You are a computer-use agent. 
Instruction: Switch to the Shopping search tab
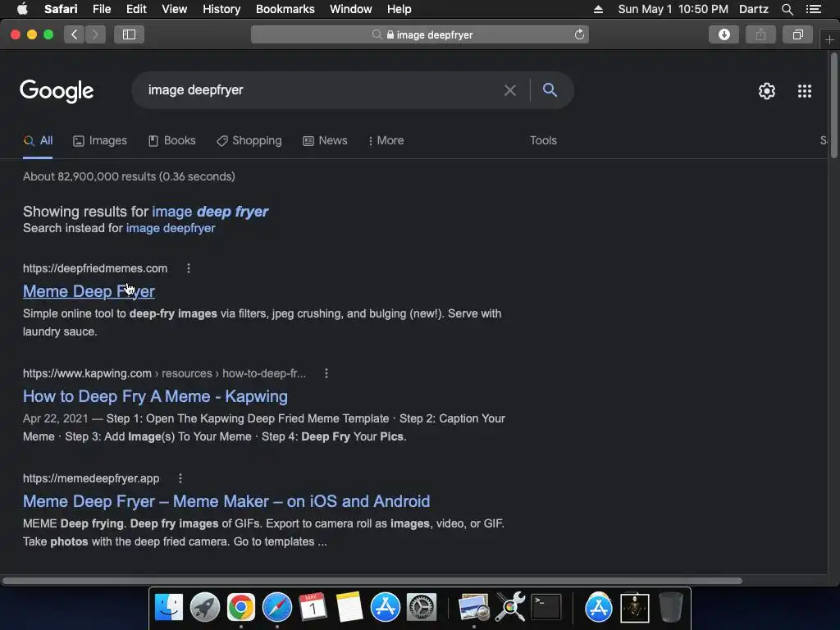[x=249, y=141]
